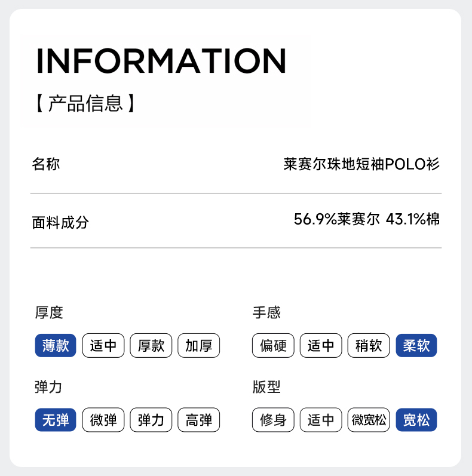
Task: Select the 稍软 feel tag
Action: pyautogui.click(x=369, y=346)
